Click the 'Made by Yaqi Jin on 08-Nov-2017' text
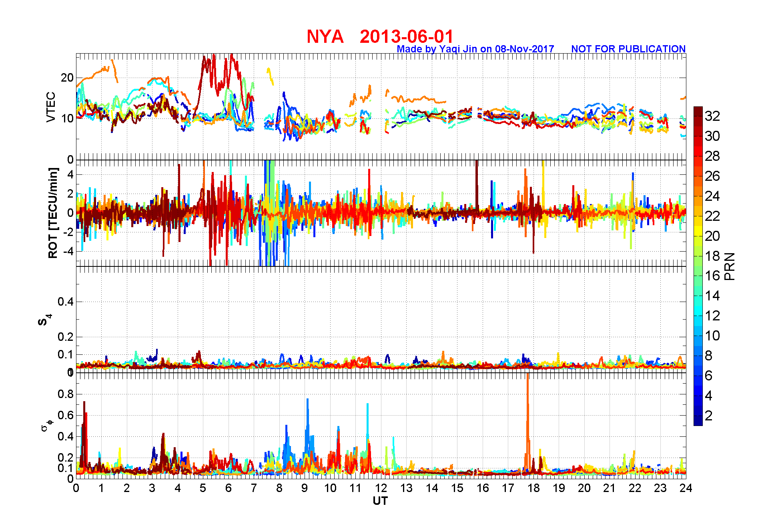 (475, 49)
